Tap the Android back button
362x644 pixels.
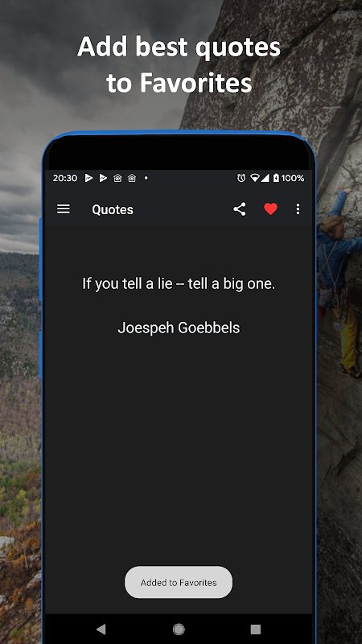coord(101,629)
